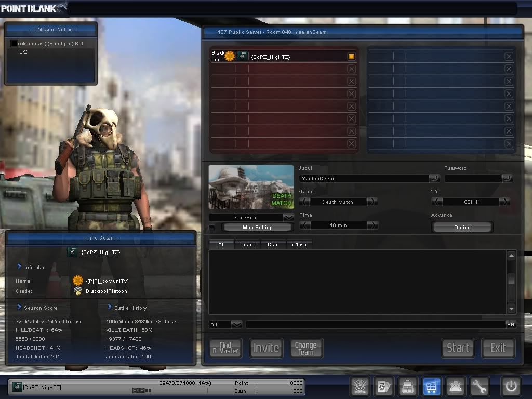Switch to the Clan chat tab
This screenshot has height=399, width=532.
[x=273, y=244]
